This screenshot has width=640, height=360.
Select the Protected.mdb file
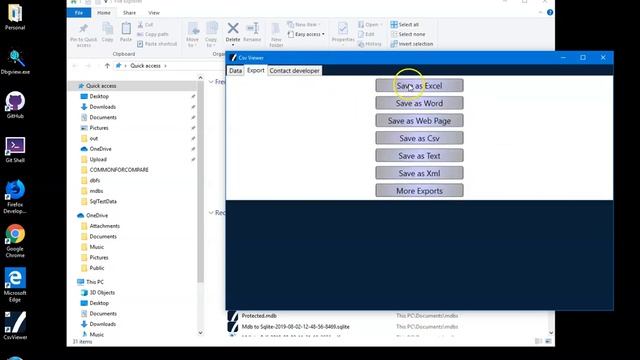click(x=259, y=316)
